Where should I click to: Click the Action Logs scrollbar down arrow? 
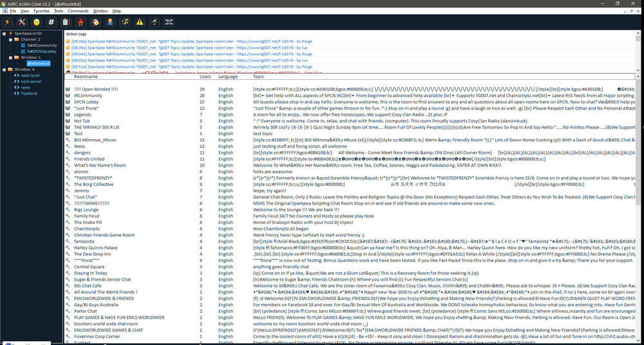point(638,70)
